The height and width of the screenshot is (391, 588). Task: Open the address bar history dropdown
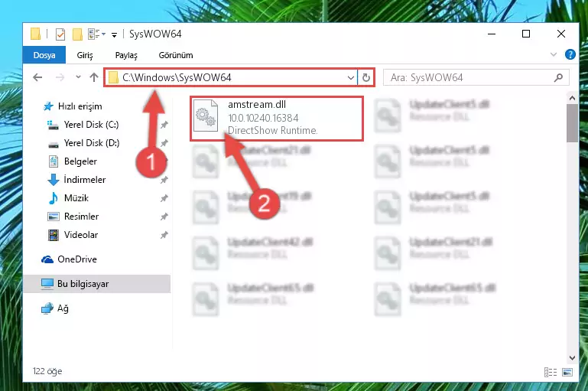tap(351, 78)
